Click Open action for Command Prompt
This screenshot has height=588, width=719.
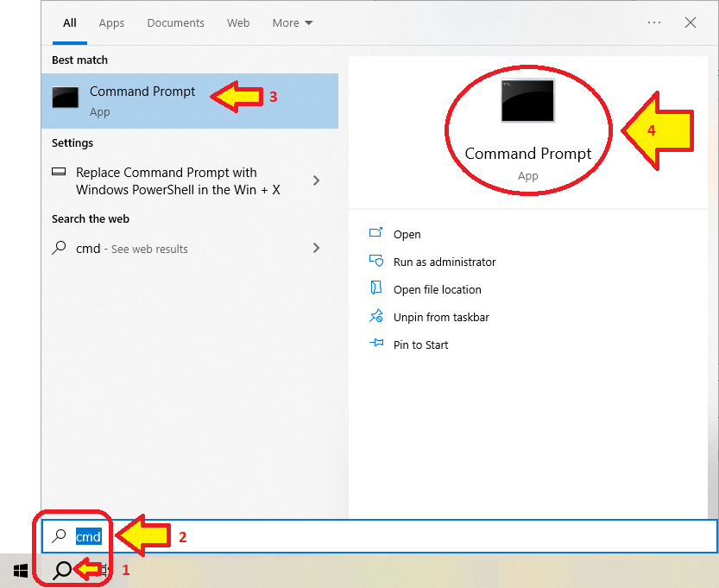click(x=407, y=234)
